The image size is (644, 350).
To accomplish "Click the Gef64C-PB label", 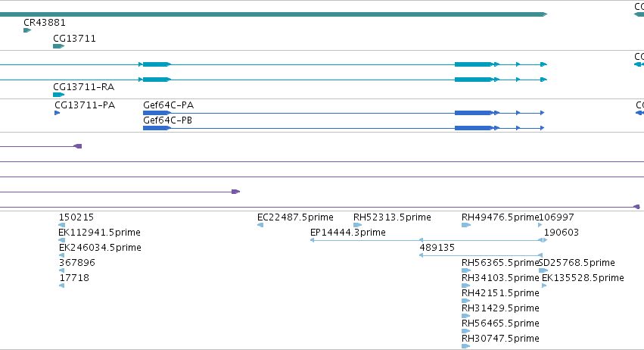I will click(x=167, y=120).
